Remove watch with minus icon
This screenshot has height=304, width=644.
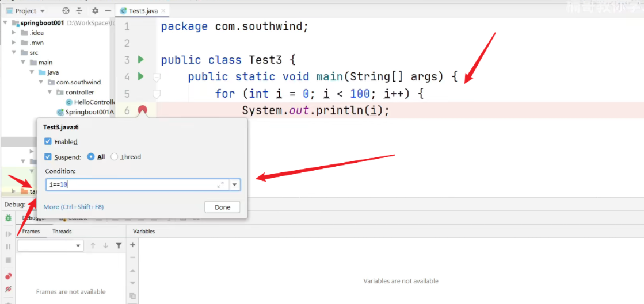coord(133,257)
